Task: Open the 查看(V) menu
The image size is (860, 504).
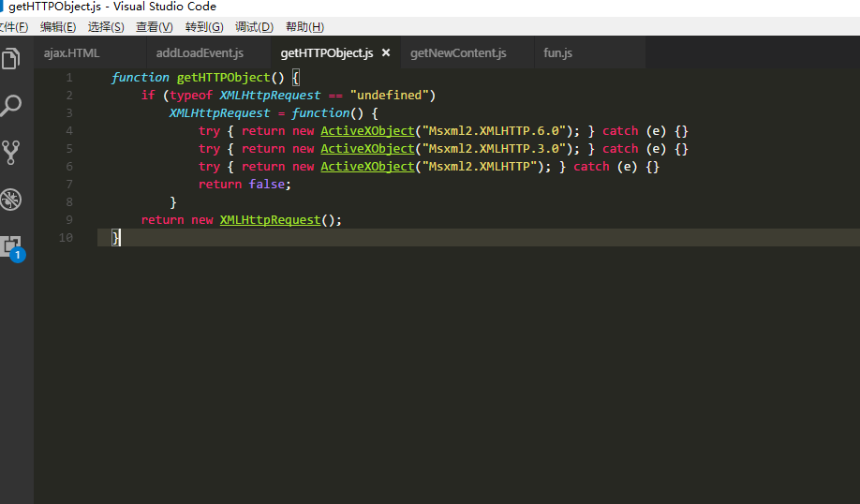Action: (x=155, y=27)
